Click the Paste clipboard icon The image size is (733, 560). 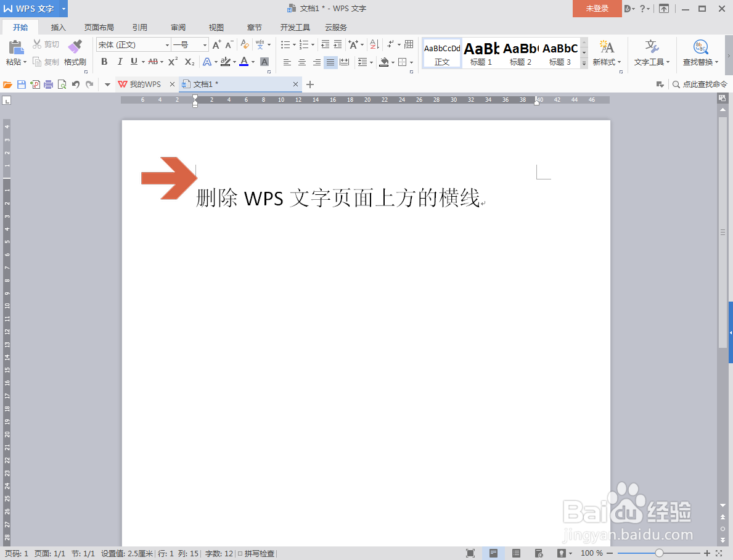16,47
